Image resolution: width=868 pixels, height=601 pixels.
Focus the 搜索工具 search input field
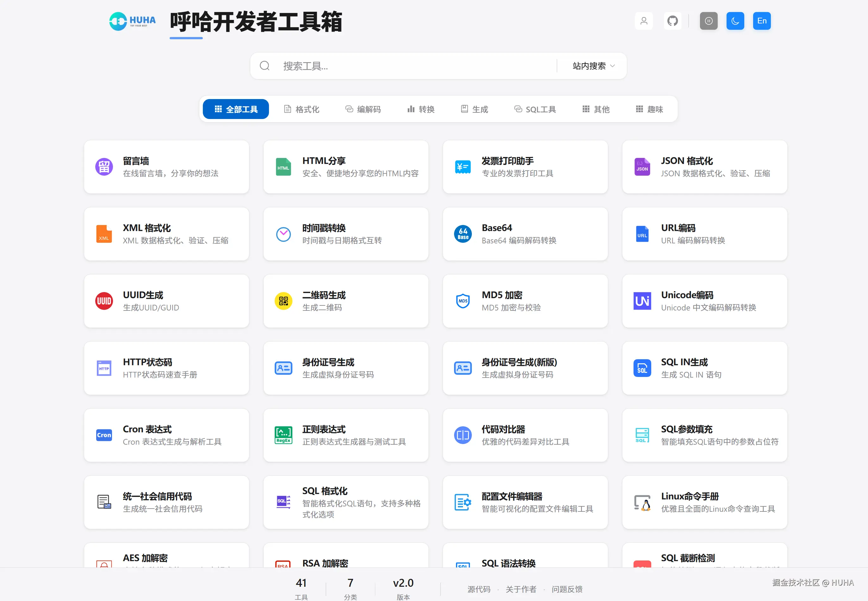click(414, 66)
